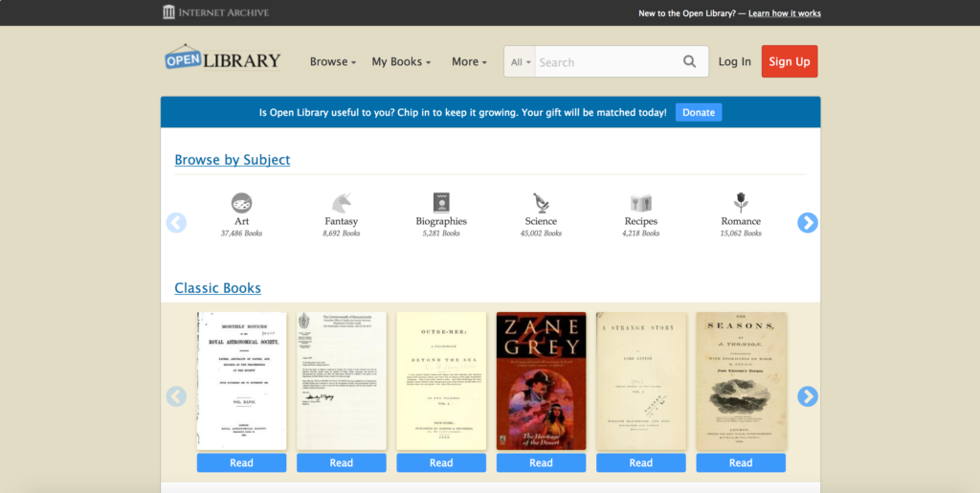Click into the Search input field
Viewport: 980px width, 493px height.
(608, 62)
